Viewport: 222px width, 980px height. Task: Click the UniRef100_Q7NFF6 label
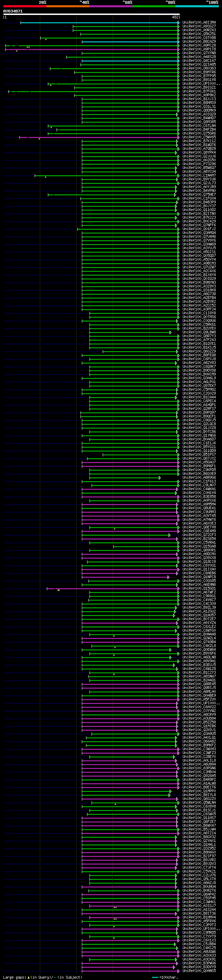pyautogui.click(x=199, y=225)
